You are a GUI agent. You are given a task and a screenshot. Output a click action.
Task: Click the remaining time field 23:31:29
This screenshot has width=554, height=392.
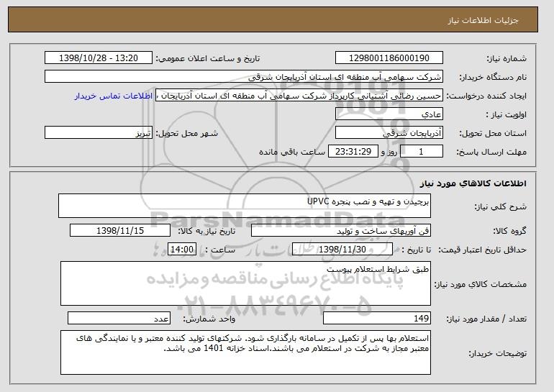pos(353,152)
